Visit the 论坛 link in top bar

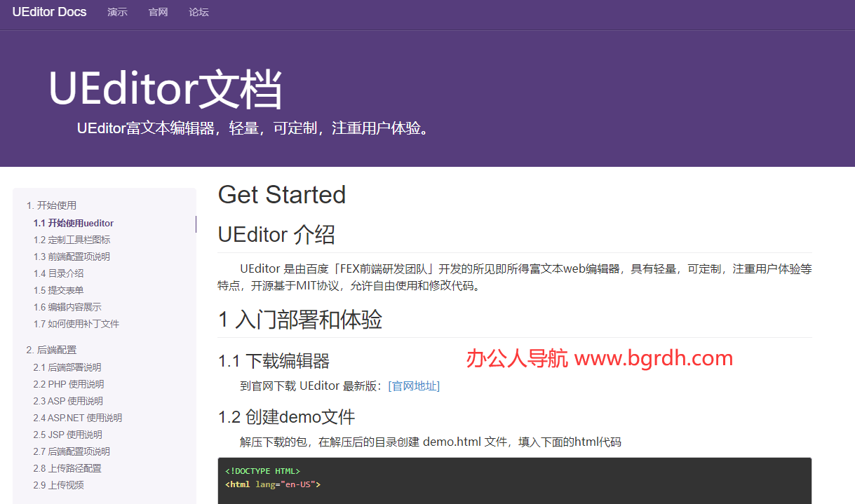point(198,12)
